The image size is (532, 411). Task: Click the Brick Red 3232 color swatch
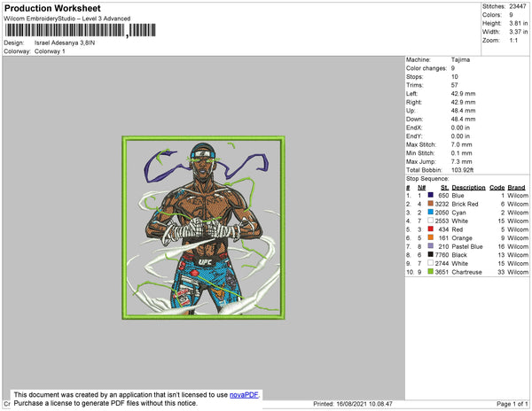(x=431, y=204)
